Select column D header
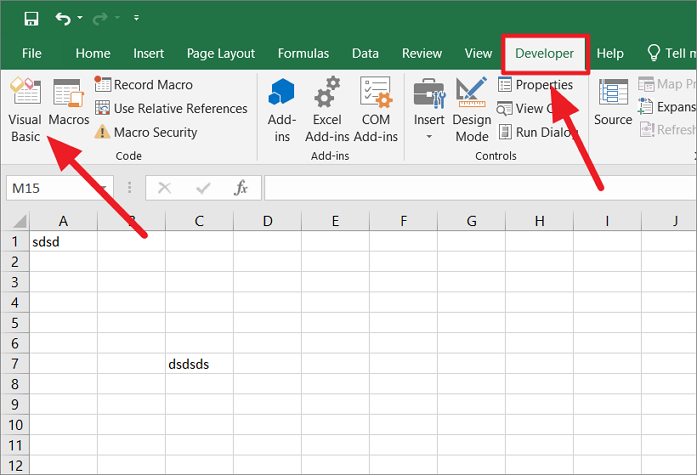The height and width of the screenshot is (475, 697). point(267,221)
